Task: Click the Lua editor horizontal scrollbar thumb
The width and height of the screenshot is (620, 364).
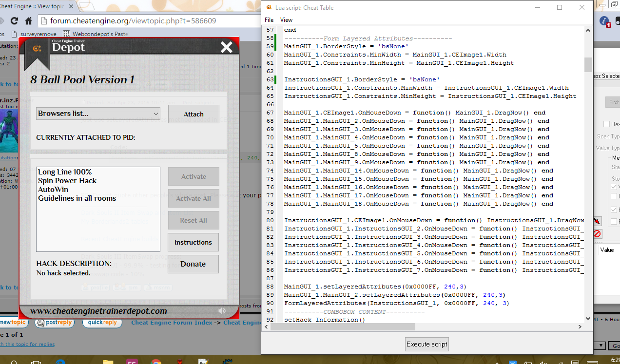Action: tap(343, 327)
